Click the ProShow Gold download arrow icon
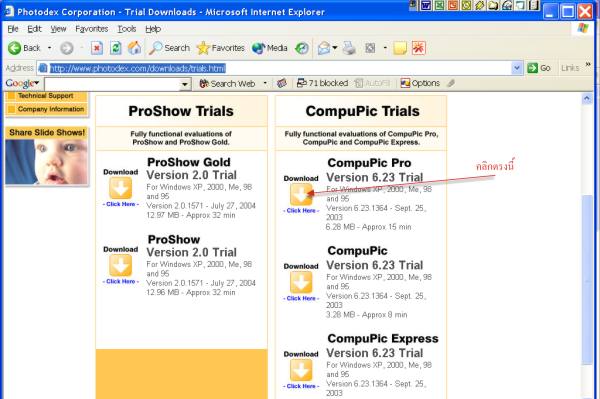The width and height of the screenshot is (600, 399). point(121,188)
